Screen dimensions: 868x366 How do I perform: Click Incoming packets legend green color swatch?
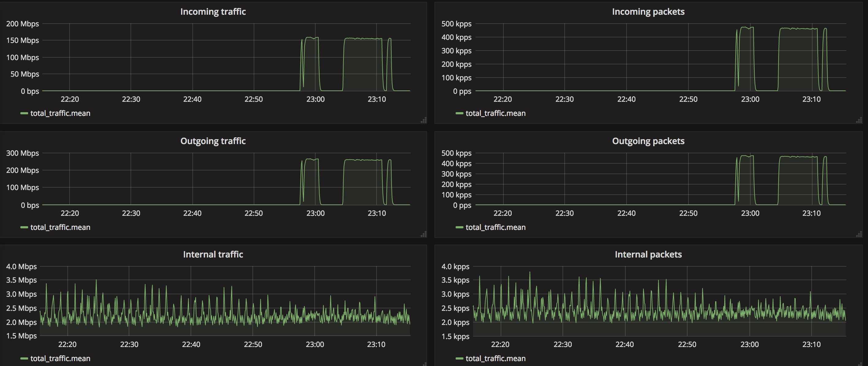coord(459,113)
